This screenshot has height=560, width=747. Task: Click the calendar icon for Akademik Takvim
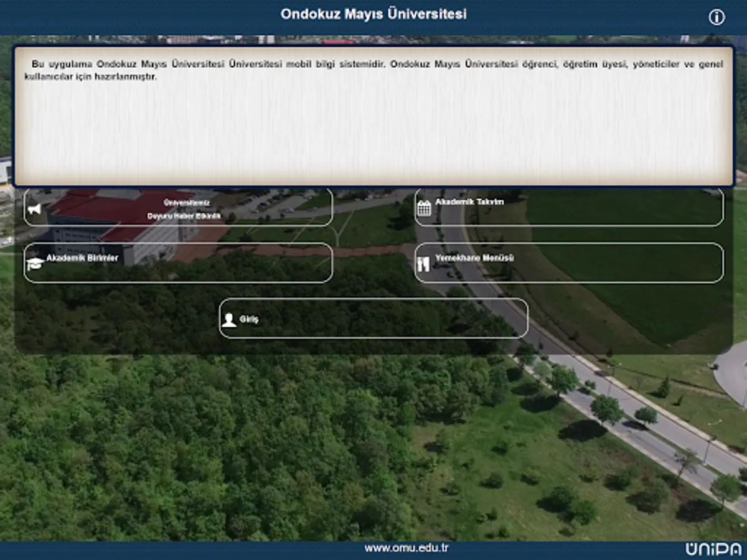tap(424, 208)
